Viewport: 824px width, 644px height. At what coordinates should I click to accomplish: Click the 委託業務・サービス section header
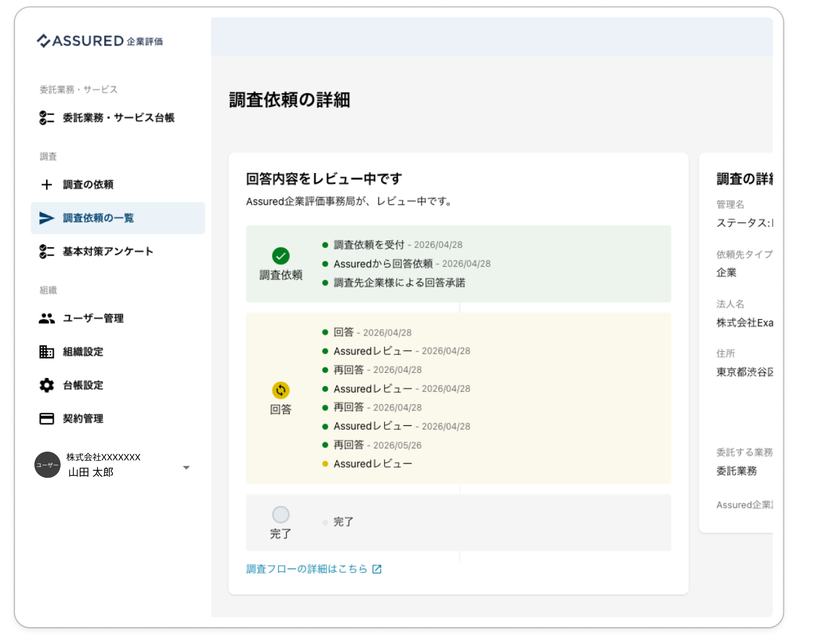[79, 90]
